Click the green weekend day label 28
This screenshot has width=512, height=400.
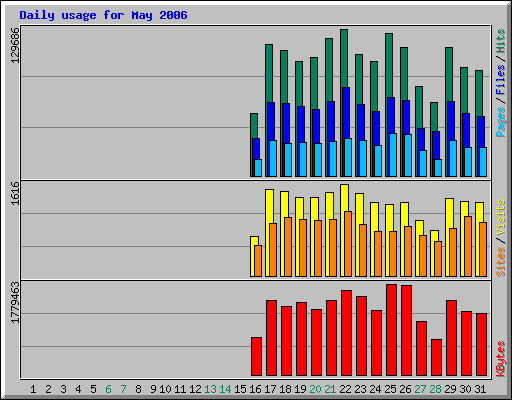pos(435,389)
